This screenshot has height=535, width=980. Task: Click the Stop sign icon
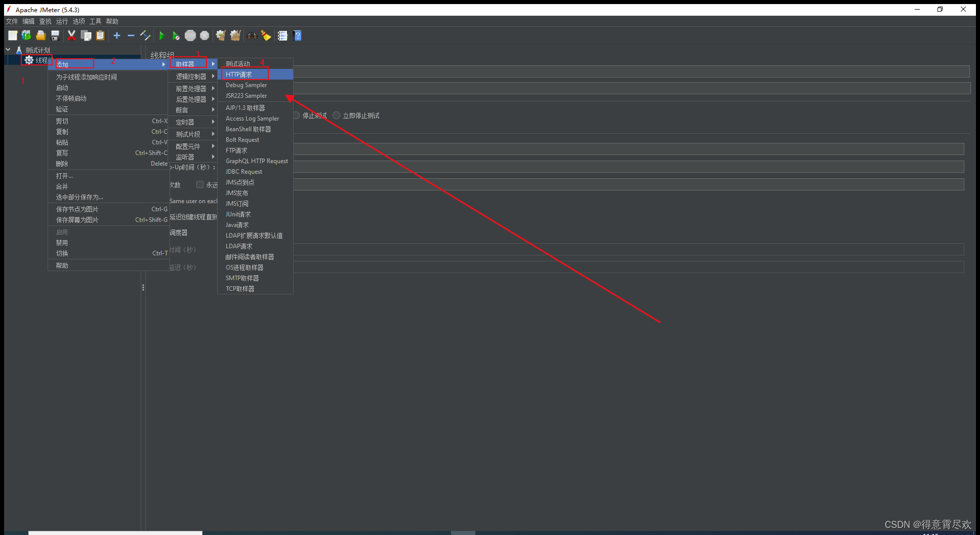coord(190,35)
